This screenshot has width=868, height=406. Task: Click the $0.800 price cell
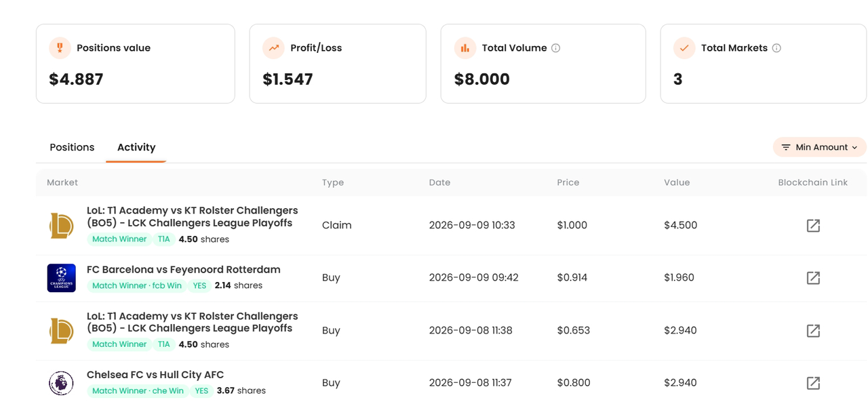(x=574, y=382)
